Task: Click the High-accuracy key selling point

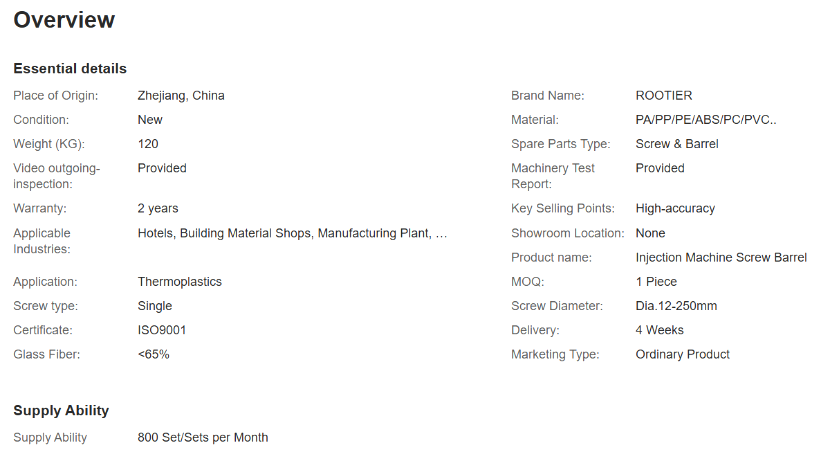Action: click(x=675, y=209)
